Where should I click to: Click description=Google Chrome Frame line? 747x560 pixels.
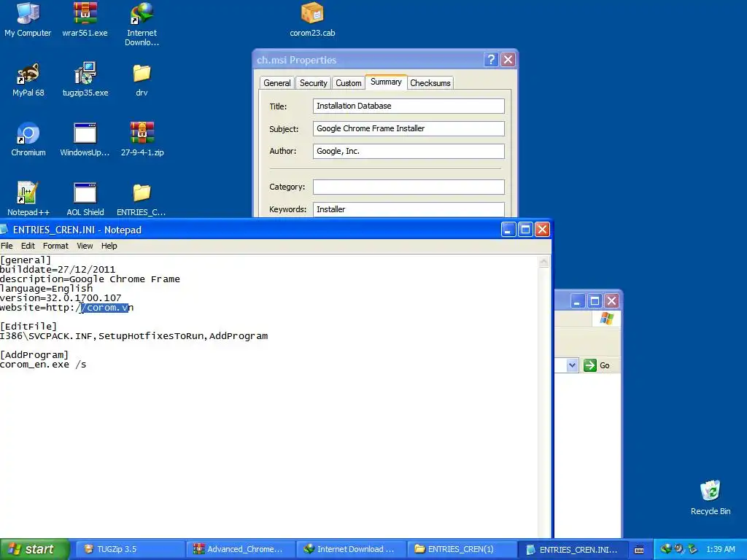(90, 279)
